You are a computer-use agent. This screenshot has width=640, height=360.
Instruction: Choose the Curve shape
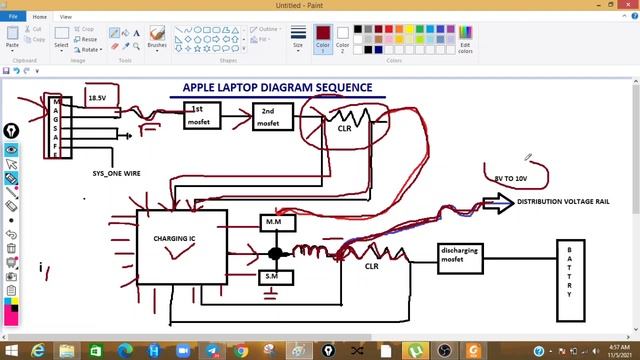click(x=188, y=30)
